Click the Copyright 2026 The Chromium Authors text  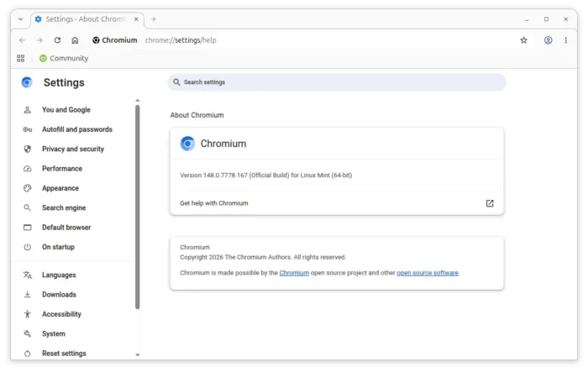click(x=263, y=257)
